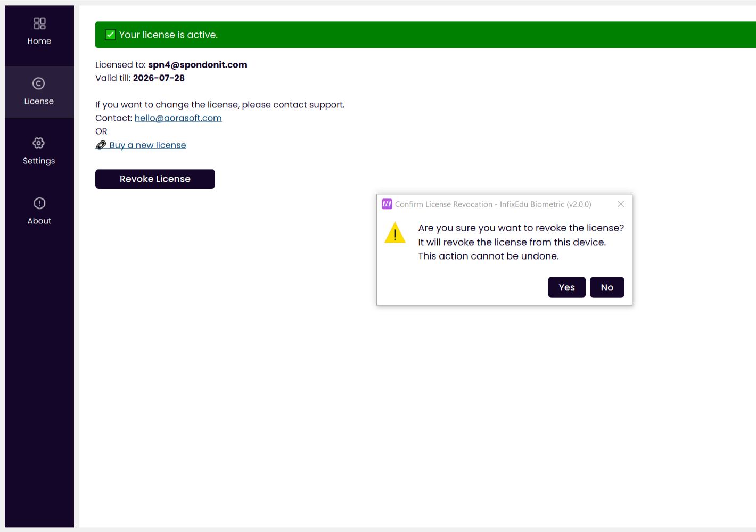Close the Confirm License Revocation dialog
This screenshot has width=756, height=532.
[621, 204]
